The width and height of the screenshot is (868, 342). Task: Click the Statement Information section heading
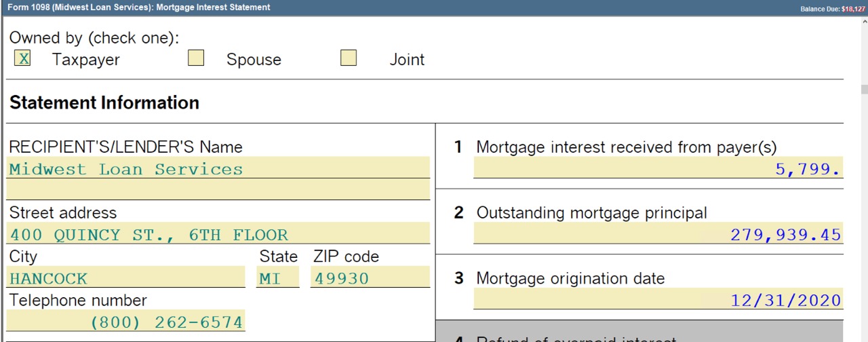click(x=104, y=102)
